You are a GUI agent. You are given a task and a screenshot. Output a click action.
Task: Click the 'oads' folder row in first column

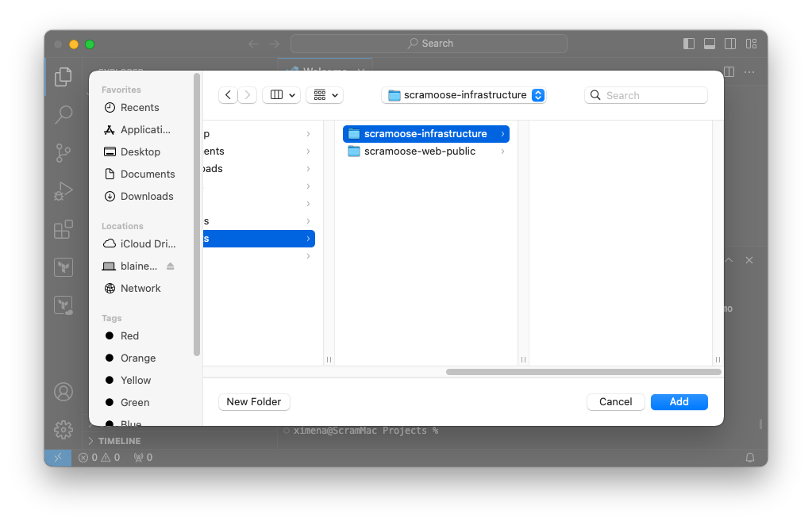point(259,169)
